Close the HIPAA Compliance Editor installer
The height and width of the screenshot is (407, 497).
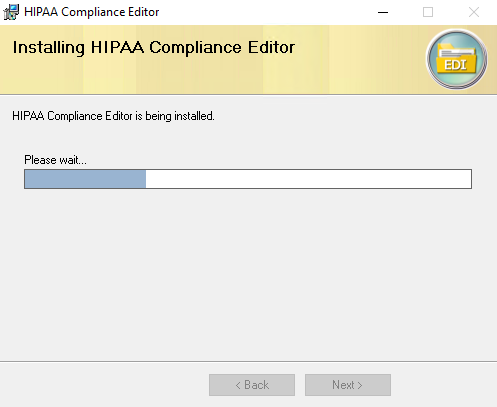tap(474, 12)
